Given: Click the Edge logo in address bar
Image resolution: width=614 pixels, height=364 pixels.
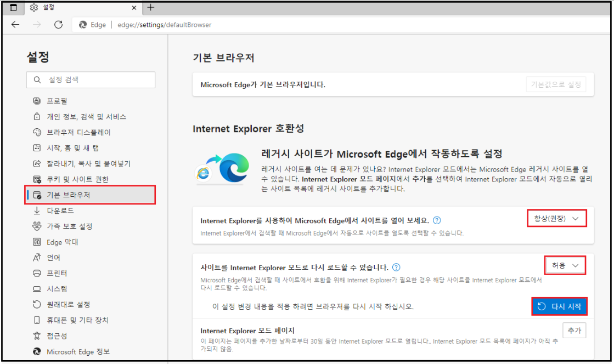Looking at the screenshot, I should [83, 25].
